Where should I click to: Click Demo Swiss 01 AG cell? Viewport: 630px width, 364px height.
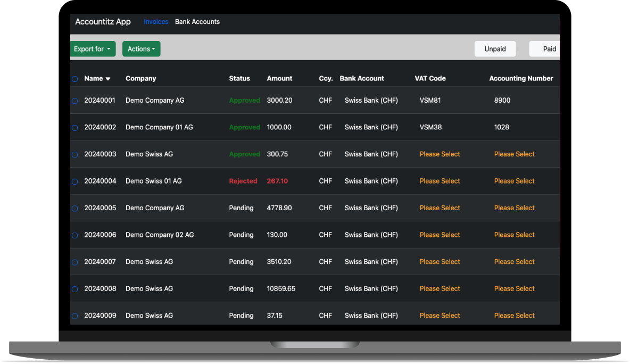(x=153, y=181)
